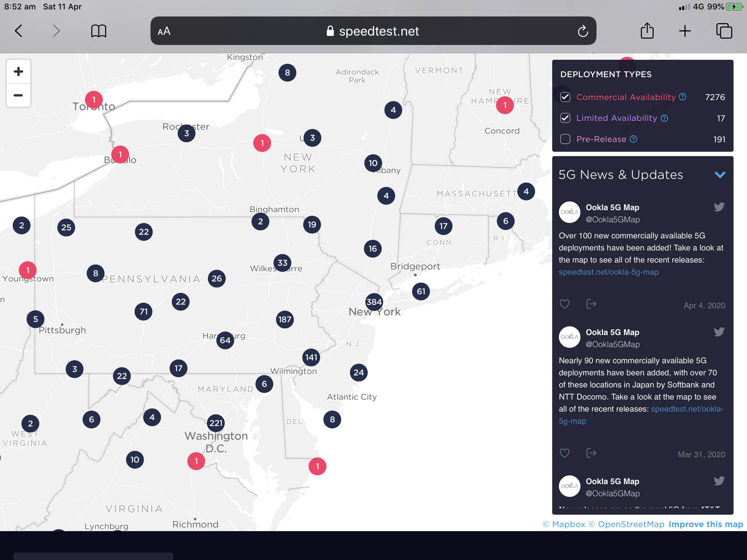Go back with Safari's back arrow
Viewport: 747px width, 560px height.
coord(19,31)
